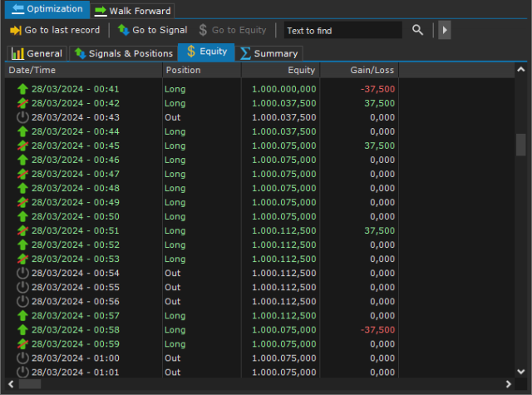Viewport: 532px width, 395px height.
Task: Click the -37,500 loss at 00:58
Action: click(x=377, y=330)
